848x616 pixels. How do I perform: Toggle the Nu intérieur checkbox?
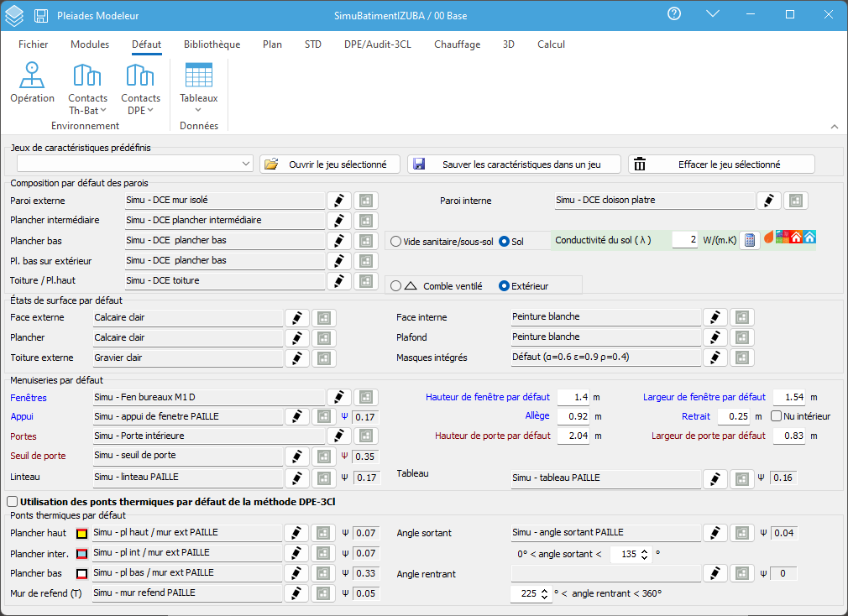(x=776, y=416)
